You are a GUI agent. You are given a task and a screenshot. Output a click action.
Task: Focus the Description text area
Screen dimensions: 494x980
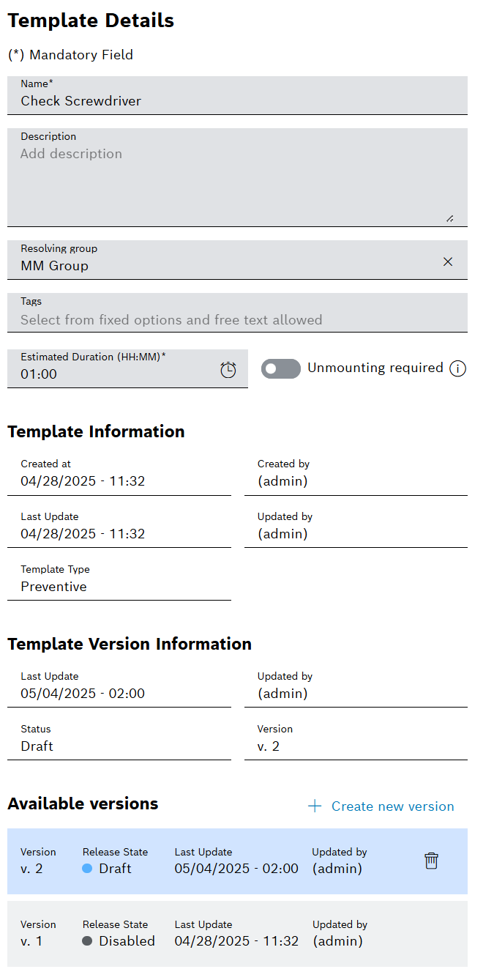(x=237, y=177)
